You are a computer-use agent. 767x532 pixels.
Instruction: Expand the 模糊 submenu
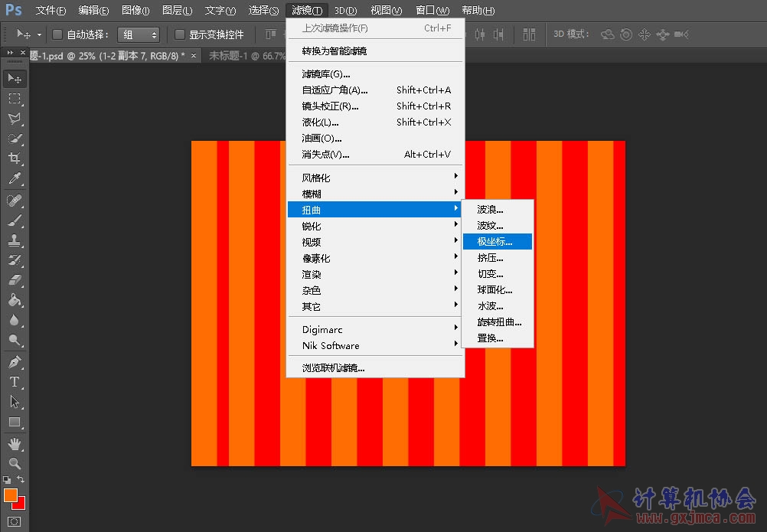[376, 194]
